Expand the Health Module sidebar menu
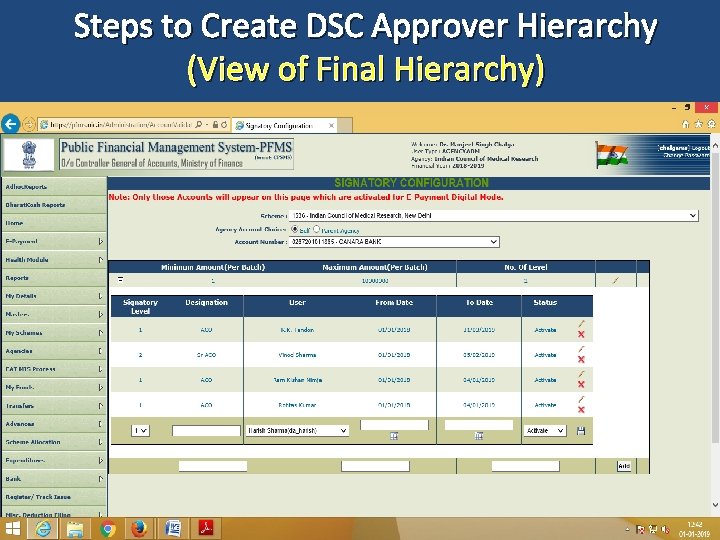The image size is (720, 540). 54,259
